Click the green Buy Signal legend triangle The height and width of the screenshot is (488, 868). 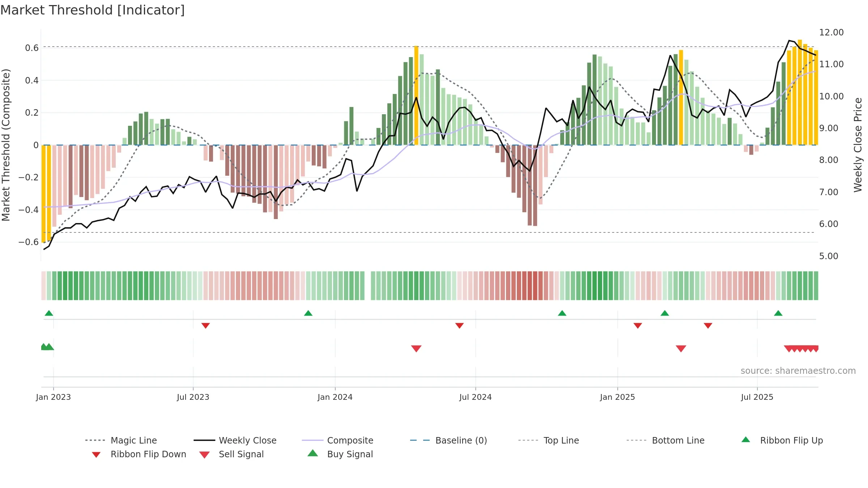(x=313, y=453)
